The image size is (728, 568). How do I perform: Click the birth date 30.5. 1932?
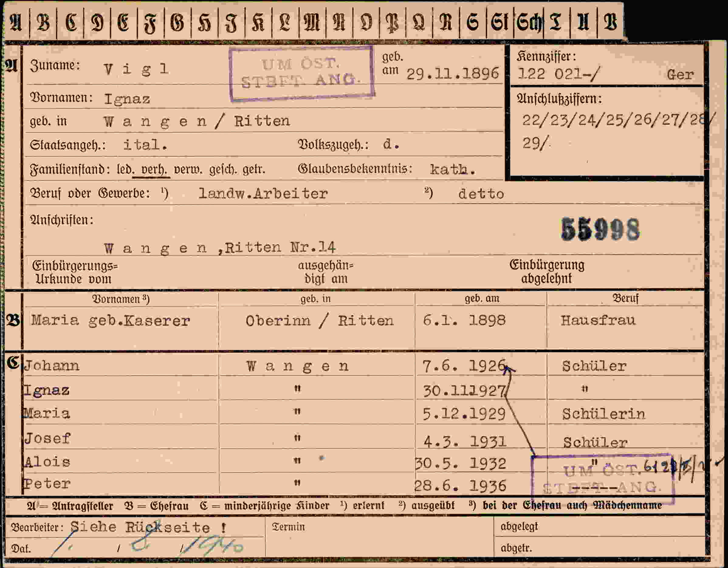461,464
